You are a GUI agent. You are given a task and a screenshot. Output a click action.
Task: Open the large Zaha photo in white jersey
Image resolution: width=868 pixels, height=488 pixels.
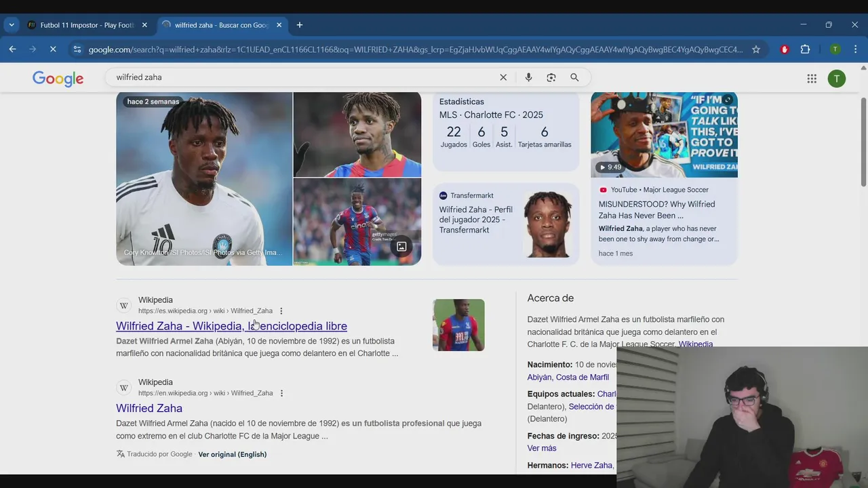204,179
